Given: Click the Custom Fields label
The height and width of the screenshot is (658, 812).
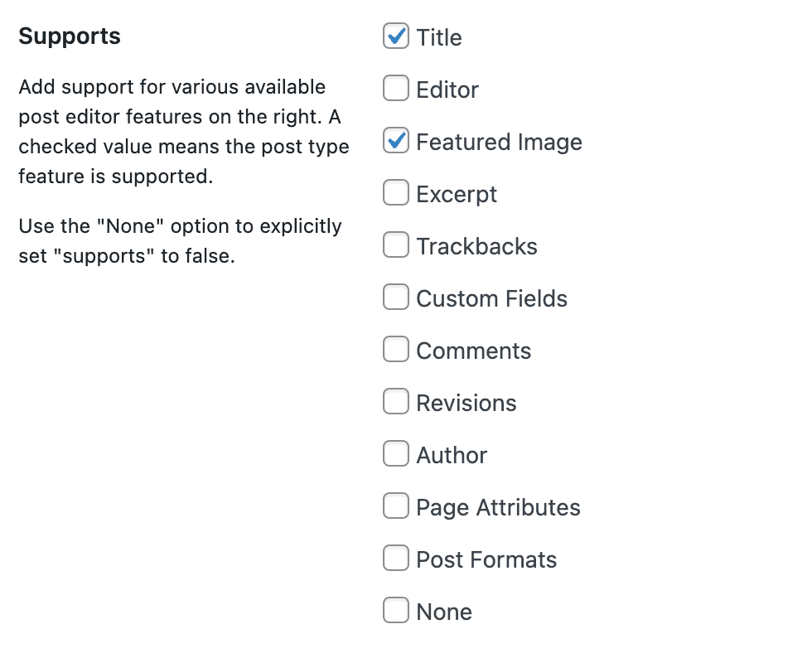Looking at the screenshot, I should pyautogui.click(x=491, y=298).
